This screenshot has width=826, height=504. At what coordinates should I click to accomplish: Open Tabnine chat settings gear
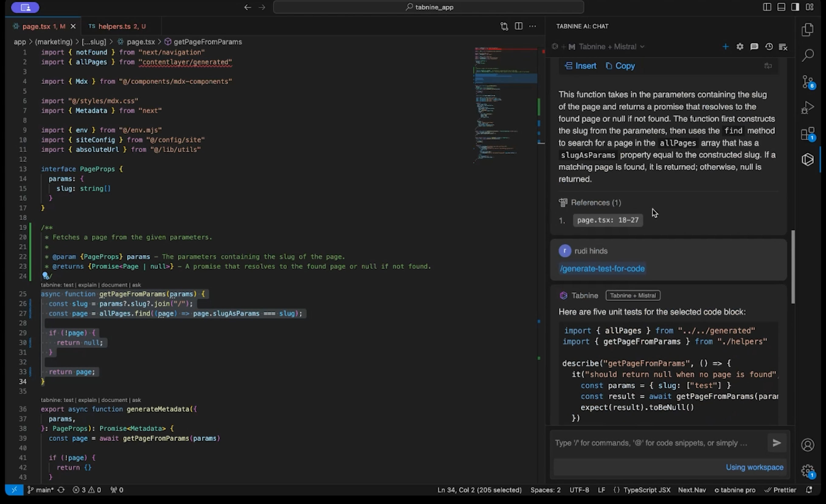(740, 47)
